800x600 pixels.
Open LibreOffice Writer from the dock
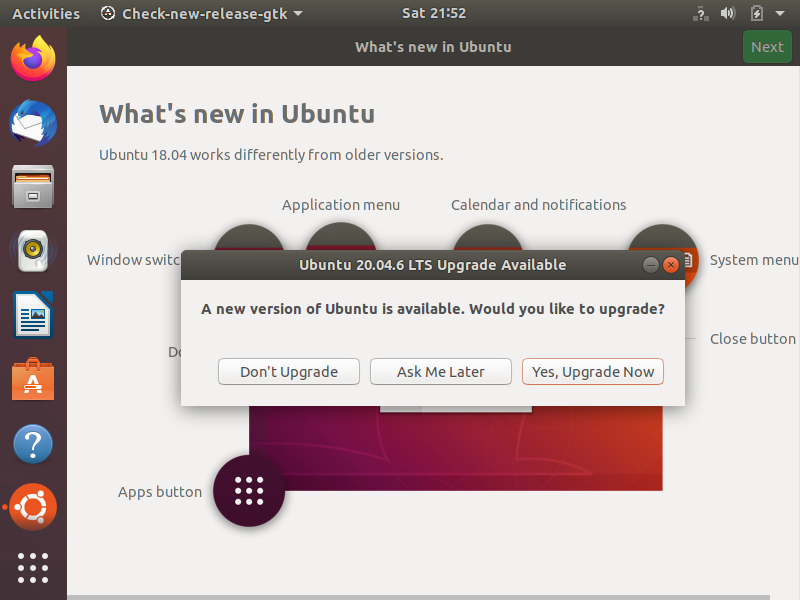click(x=33, y=314)
